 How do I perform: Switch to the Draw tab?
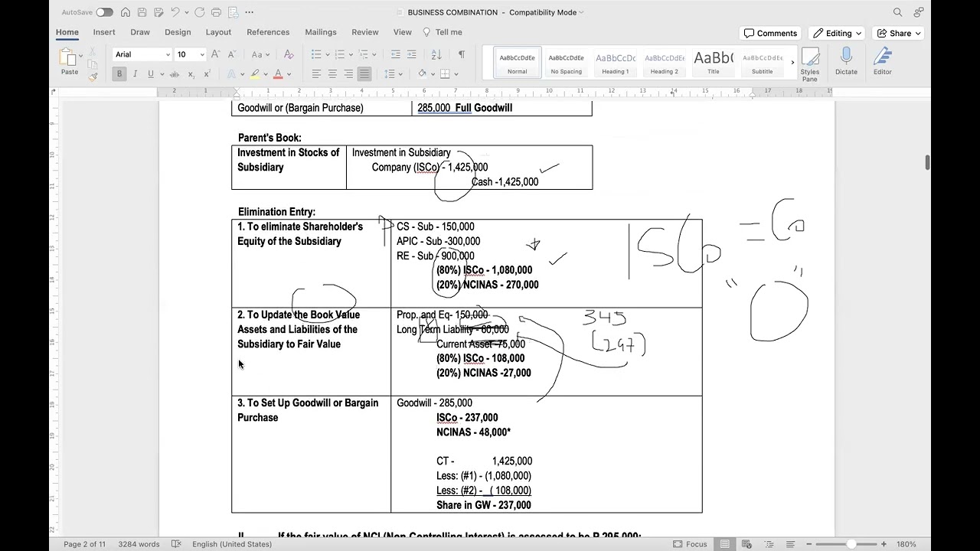click(x=140, y=32)
